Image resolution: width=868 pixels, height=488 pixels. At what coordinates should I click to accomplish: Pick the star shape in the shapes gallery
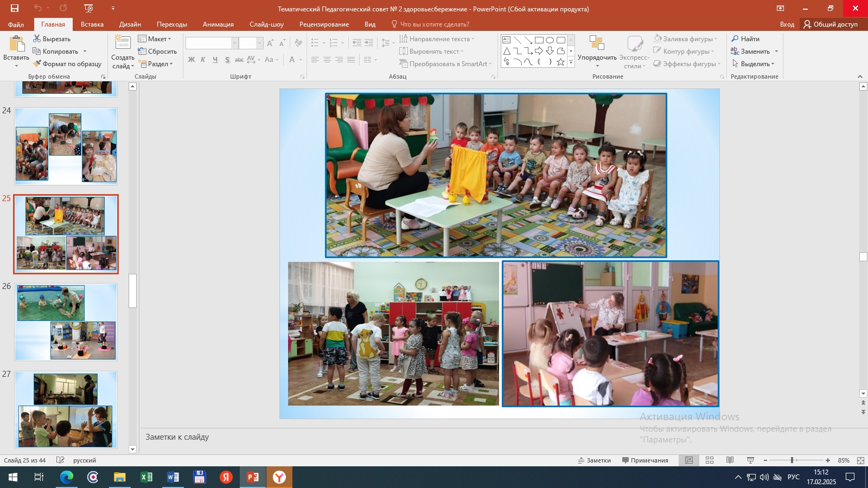561,62
